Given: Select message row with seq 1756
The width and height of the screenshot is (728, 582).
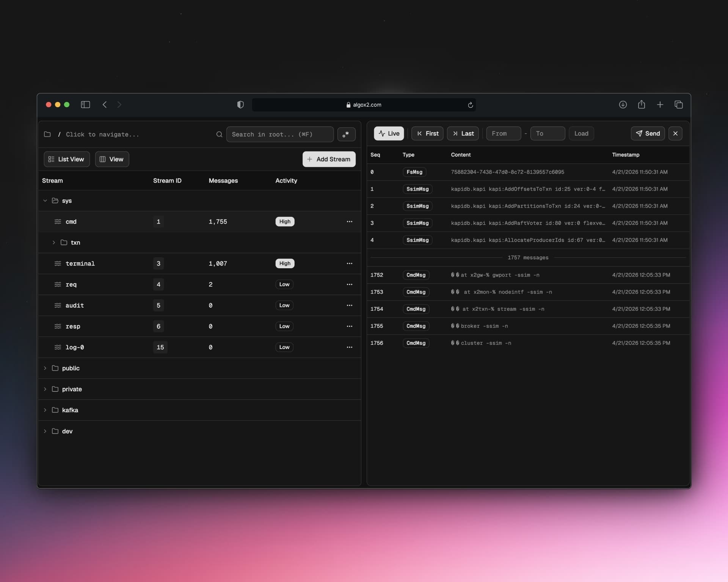Looking at the screenshot, I should (528, 343).
